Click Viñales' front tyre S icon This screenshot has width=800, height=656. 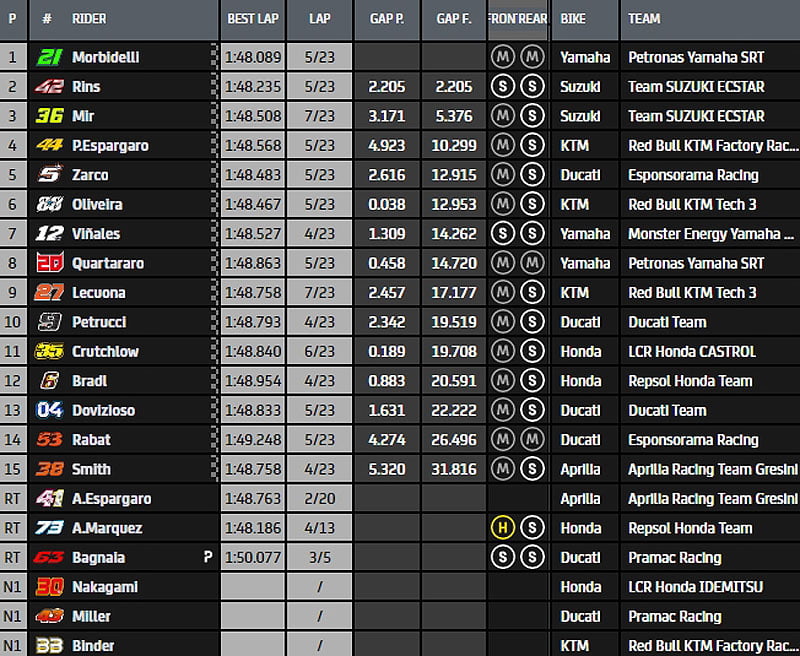click(x=503, y=234)
